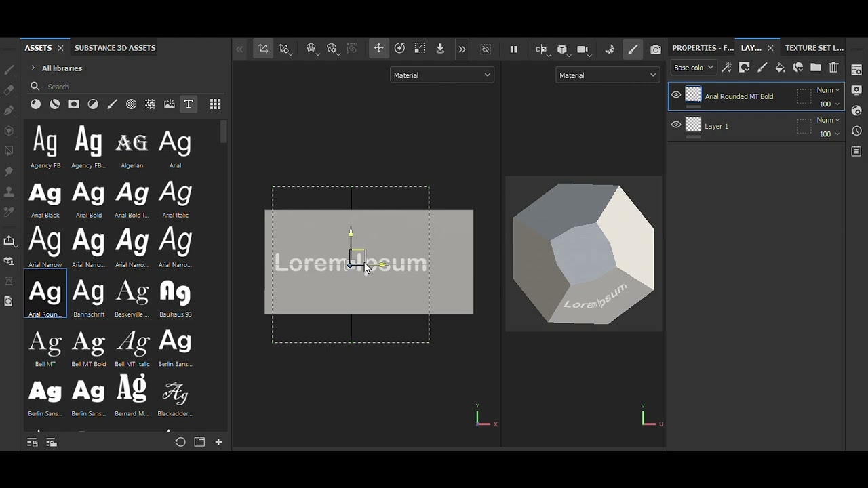The width and height of the screenshot is (868, 488).
Task: Click the move translate gizmo tool
Action: click(x=379, y=48)
